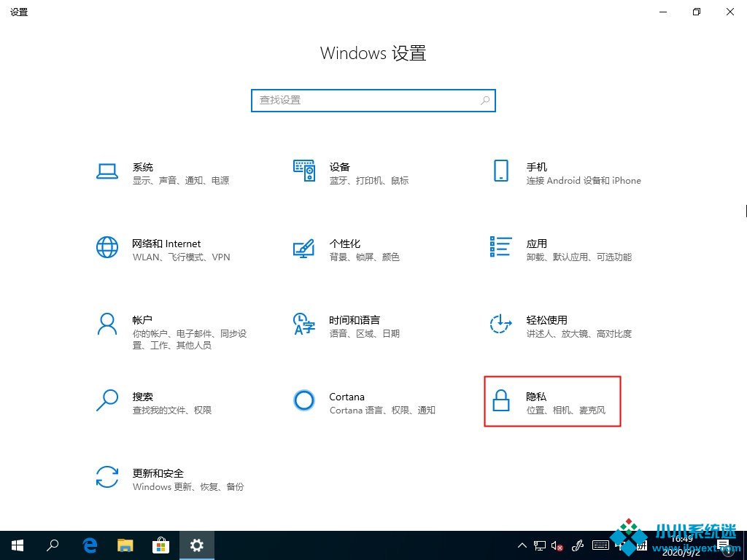Click description Cortana 语言、权限、通知
This screenshot has width=747, height=560.
382,410
